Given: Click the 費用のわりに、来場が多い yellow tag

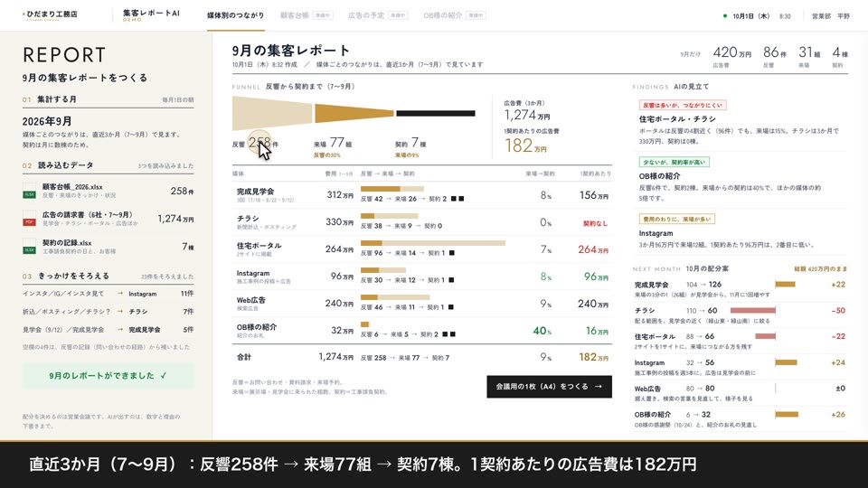Looking at the screenshot, I should click(x=676, y=219).
